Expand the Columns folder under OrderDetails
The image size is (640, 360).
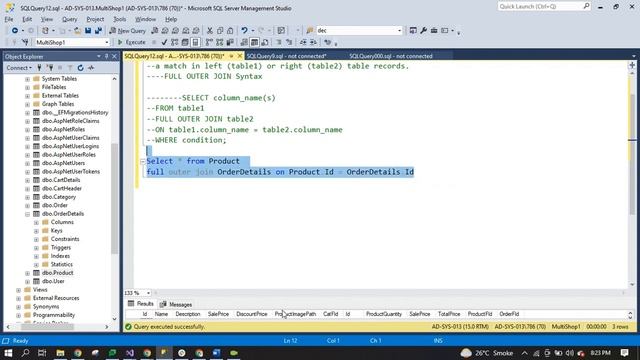[36, 222]
